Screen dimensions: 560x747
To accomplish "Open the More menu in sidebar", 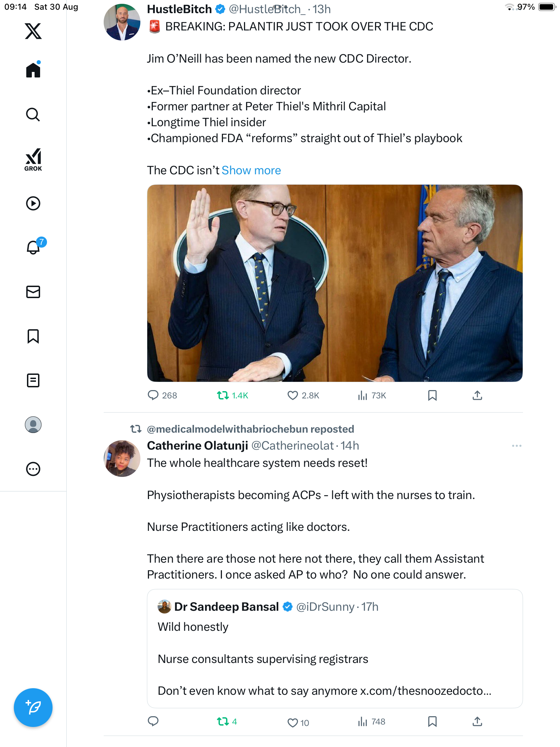I will click(x=33, y=469).
